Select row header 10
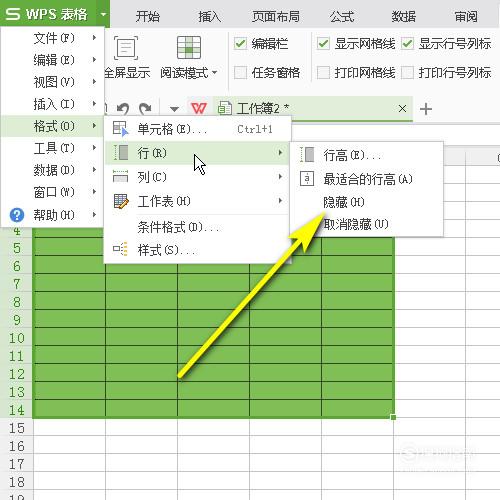This screenshot has height=500, width=500. pos(17,338)
